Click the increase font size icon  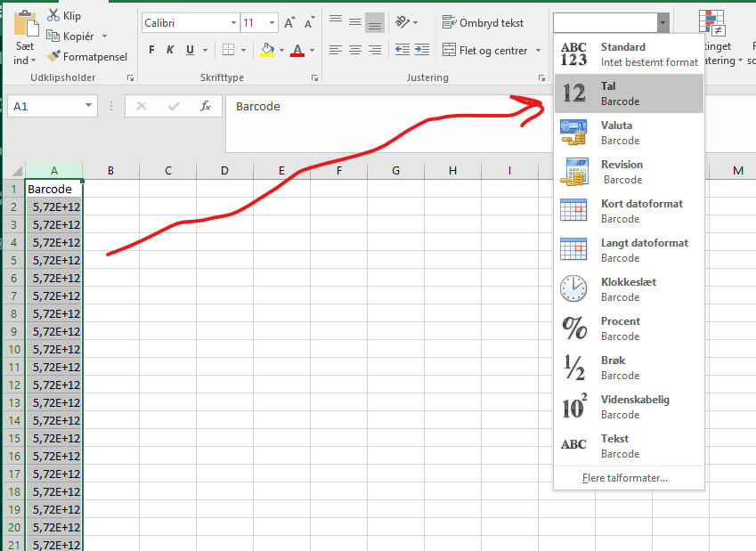point(289,23)
